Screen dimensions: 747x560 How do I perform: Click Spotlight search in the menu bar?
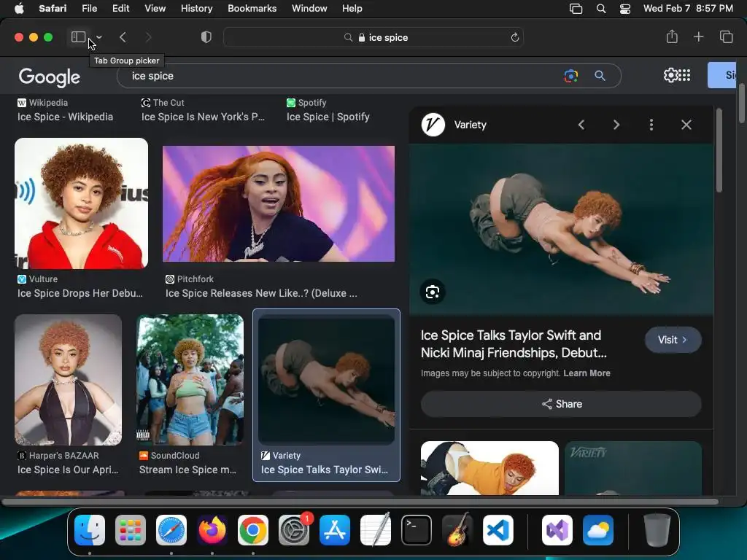(x=601, y=9)
